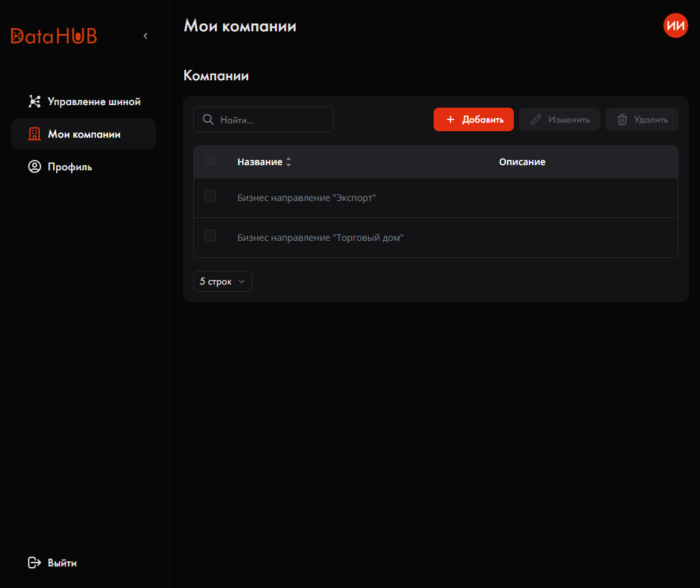Click Выйти to log out

point(62,563)
